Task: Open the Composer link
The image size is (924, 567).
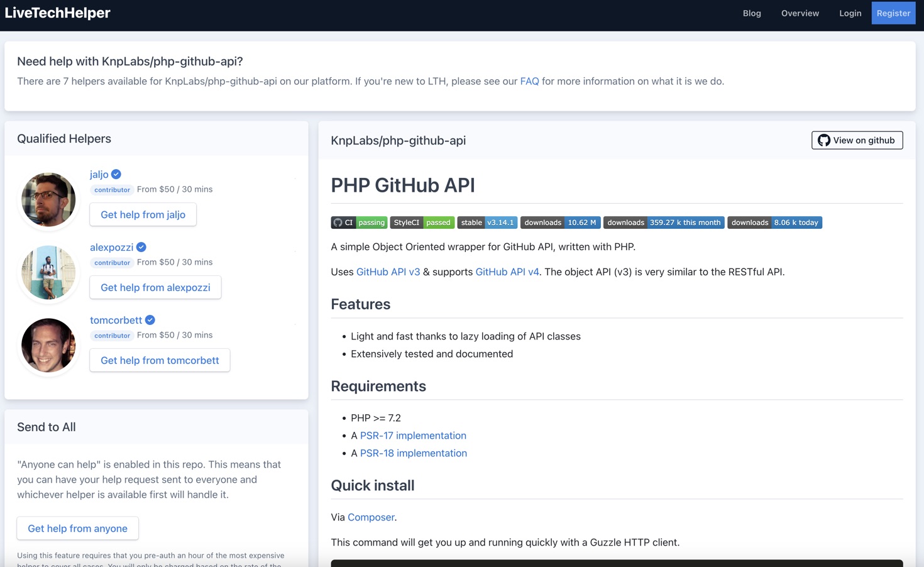Action: pos(371,517)
